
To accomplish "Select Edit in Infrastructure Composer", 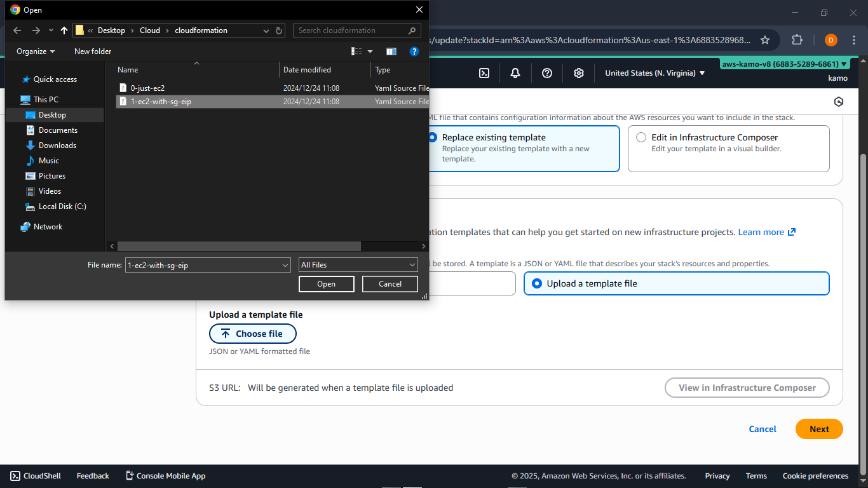I will [641, 137].
